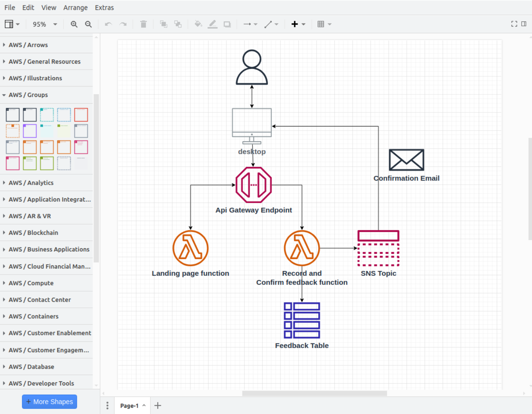This screenshot has width=532, height=414.
Task: Open the View menu
Action: [49, 8]
